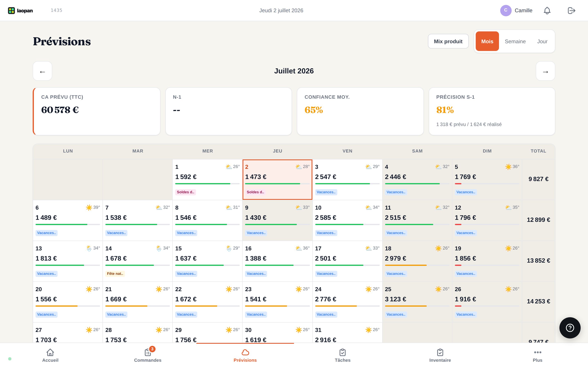
Task: Select the Prévisions bottom tab
Action: [x=245, y=355]
